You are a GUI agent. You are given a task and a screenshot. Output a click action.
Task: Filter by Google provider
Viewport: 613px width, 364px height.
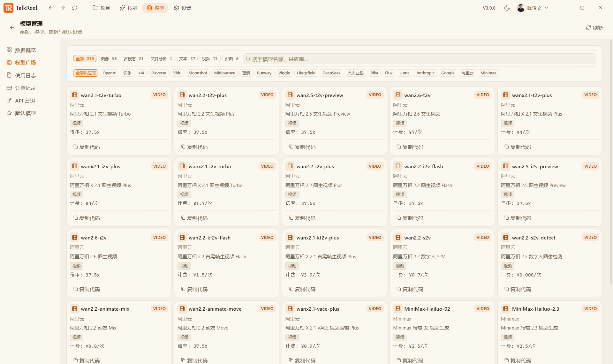click(448, 73)
